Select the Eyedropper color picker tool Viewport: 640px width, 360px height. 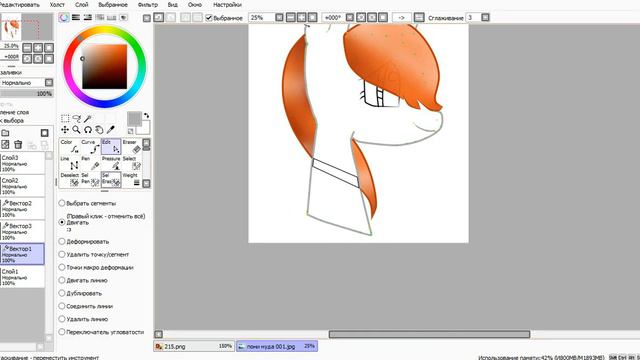(x=111, y=130)
